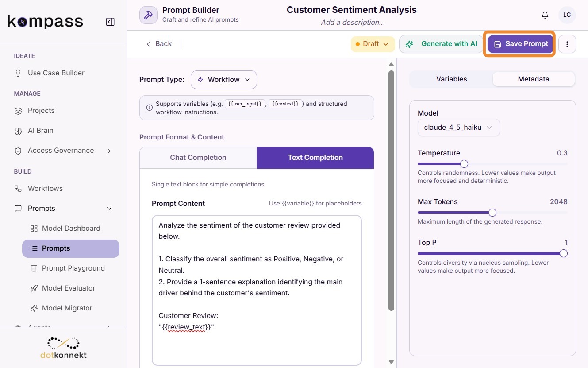
Task: Switch to the Metadata tab
Action: (534, 79)
